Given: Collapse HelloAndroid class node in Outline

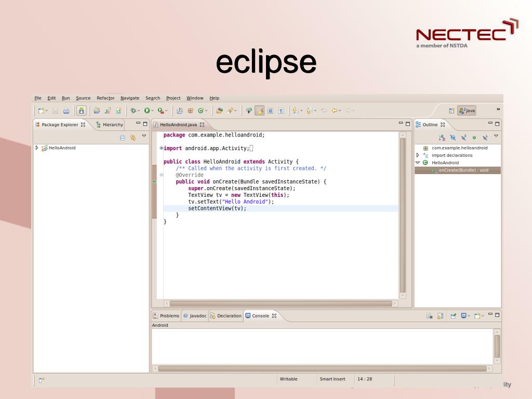Looking at the screenshot, I should tap(418, 163).
